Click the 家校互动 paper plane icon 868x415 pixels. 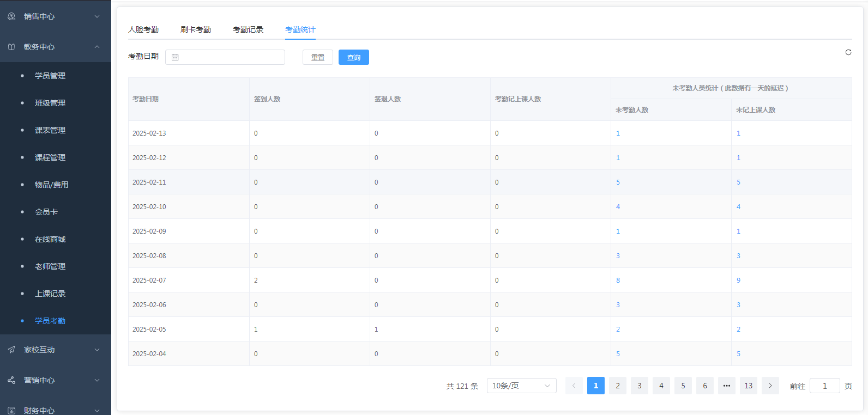[x=11, y=350]
